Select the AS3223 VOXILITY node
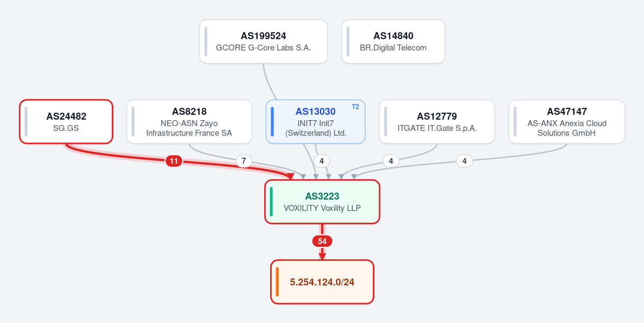 [x=322, y=202]
